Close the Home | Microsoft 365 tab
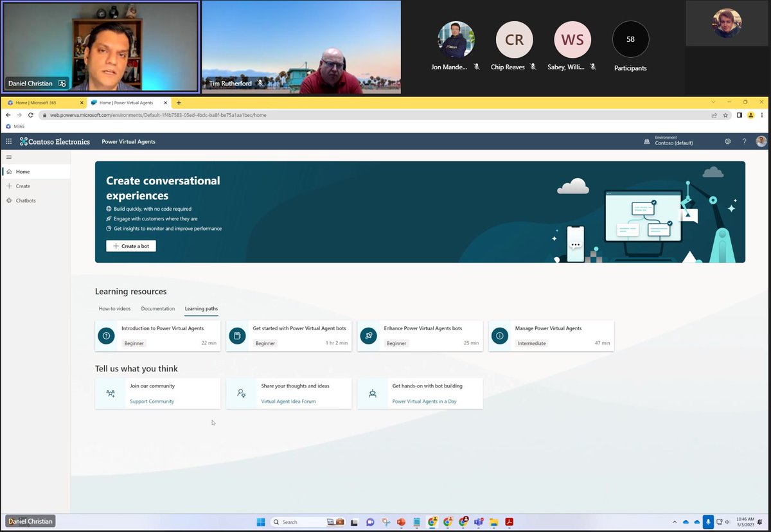 pyautogui.click(x=81, y=103)
